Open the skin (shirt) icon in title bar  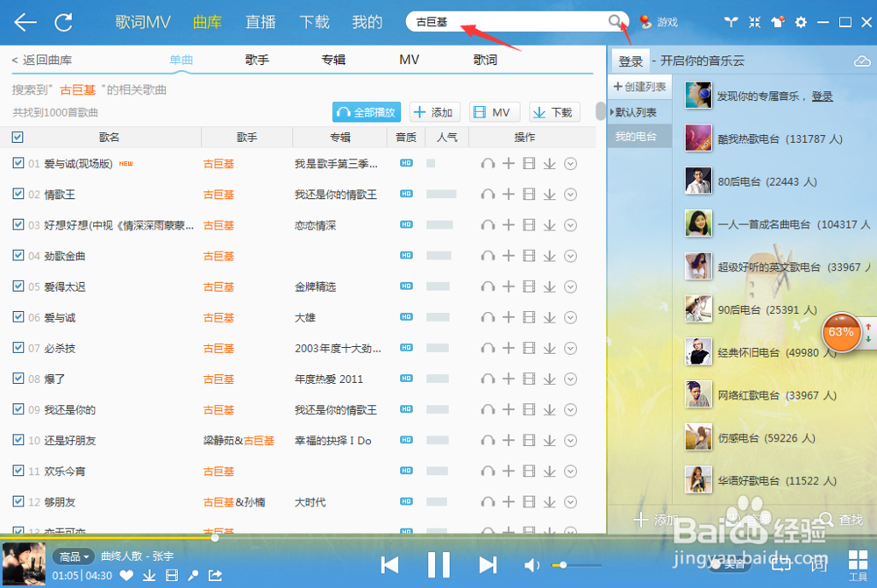click(x=777, y=22)
